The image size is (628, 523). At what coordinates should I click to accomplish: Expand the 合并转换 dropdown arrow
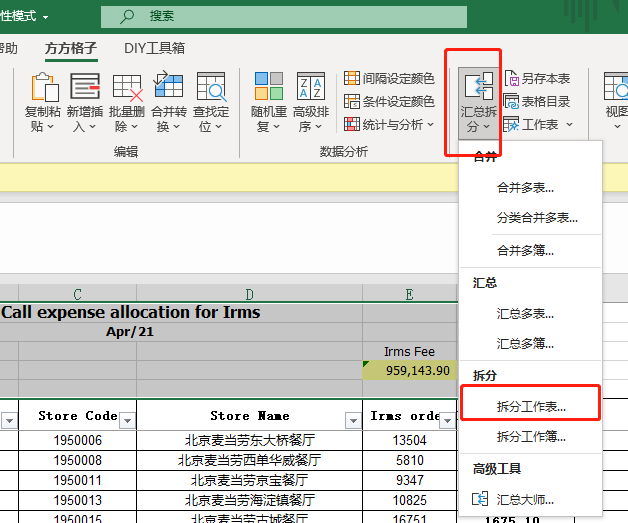point(176,127)
